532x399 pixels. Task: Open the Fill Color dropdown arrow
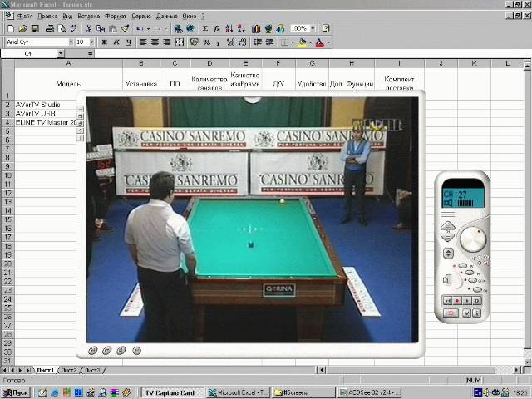pyautogui.click(x=310, y=42)
